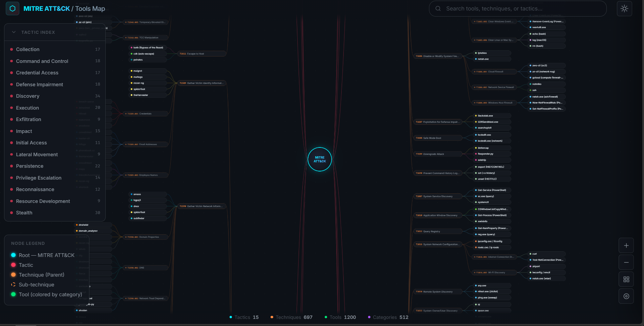The height and width of the screenshot is (326, 644).
Task: Select T1018 Remote System Discovery node
Action: 438,292
